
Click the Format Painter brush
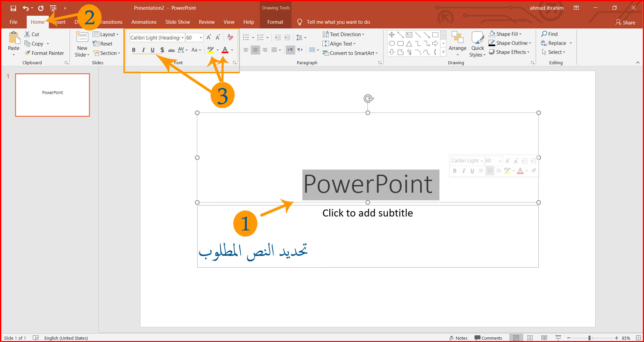pos(44,53)
